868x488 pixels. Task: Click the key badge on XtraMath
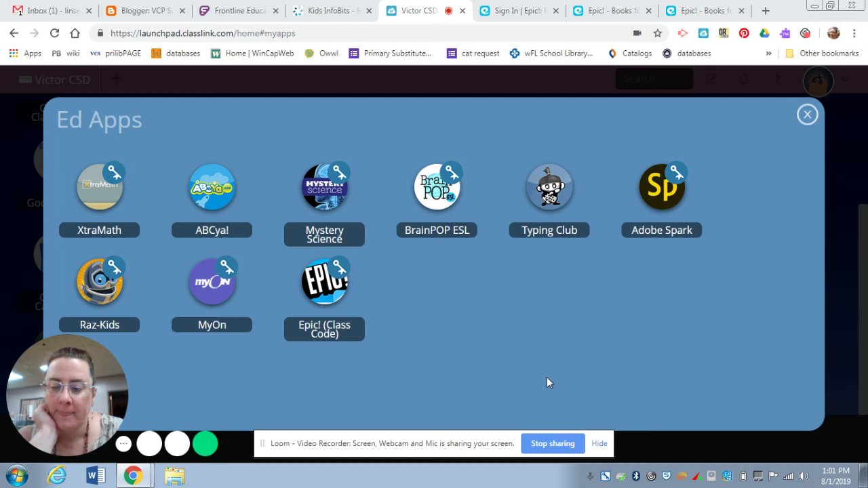coord(115,173)
